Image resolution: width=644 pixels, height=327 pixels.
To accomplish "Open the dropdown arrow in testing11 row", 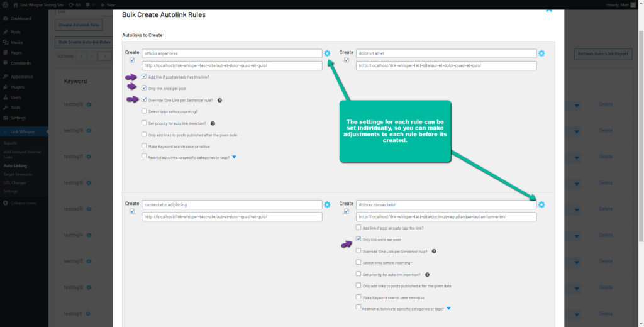I will [x=577, y=315].
